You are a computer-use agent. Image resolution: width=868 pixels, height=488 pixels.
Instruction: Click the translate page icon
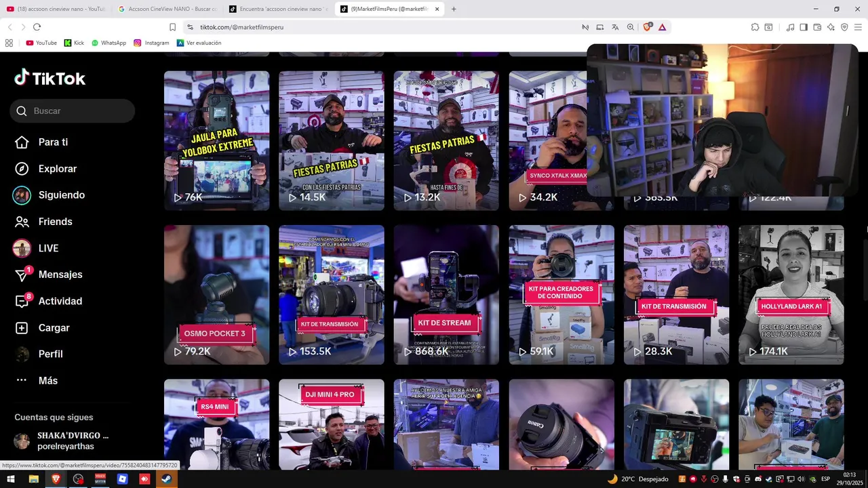(x=615, y=27)
